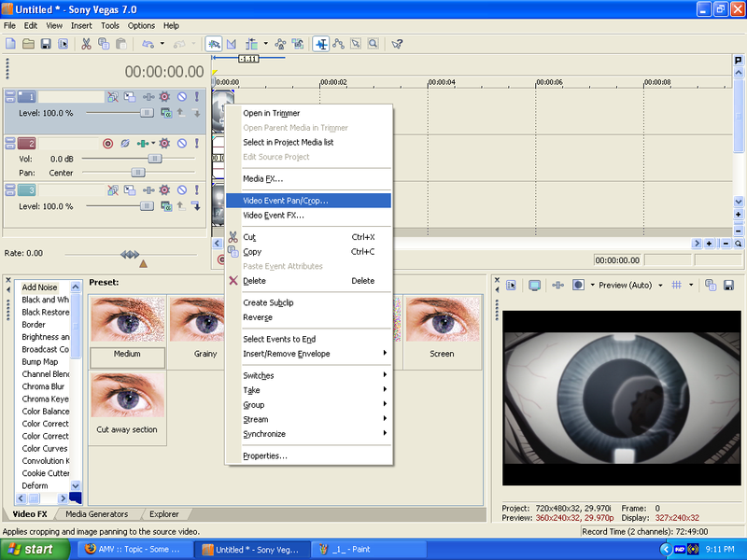This screenshot has width=747, height=560.
Task: Switch to the Paint taskbar window
Action: [368, 550]
